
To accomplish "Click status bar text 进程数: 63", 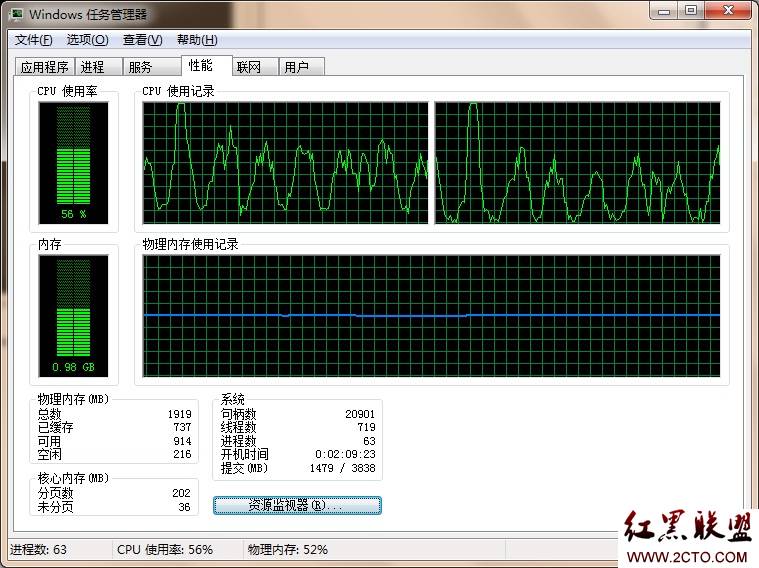I will pos(38,550).
